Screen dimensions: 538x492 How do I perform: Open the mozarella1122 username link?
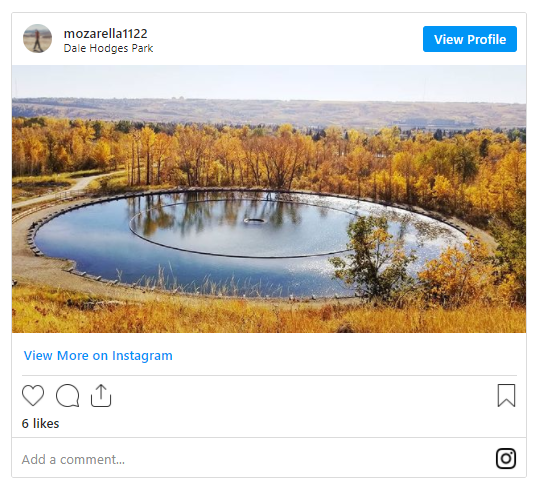tap(106, 33)
